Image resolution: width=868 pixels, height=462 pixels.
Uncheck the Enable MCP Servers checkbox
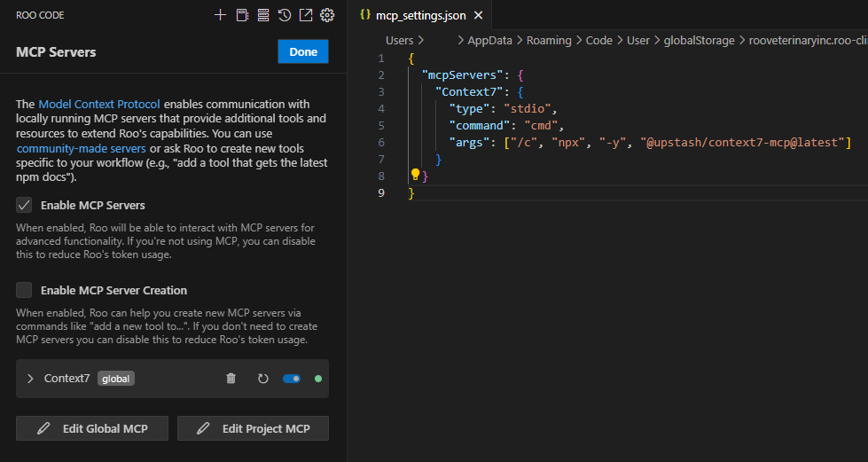(x=24, y=205)
